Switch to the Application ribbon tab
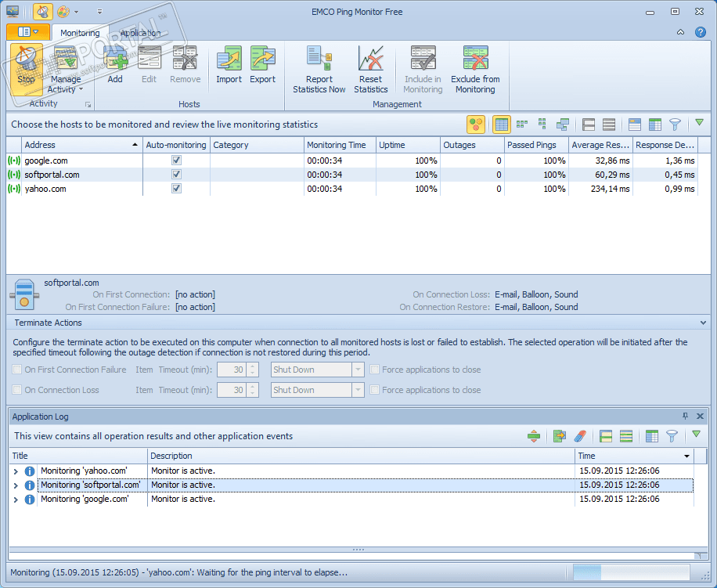This screenshot has width=717, height=588. pyautogui.click(x=140, y=33)
